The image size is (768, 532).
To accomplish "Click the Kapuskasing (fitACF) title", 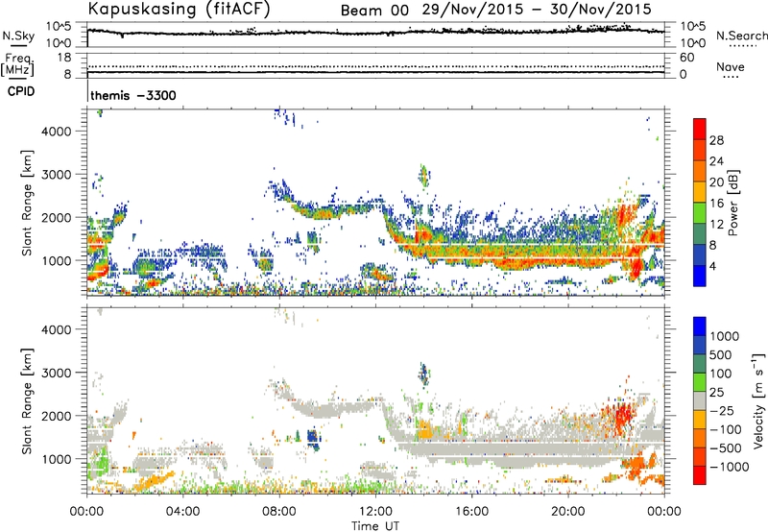I will coord(179,9).
